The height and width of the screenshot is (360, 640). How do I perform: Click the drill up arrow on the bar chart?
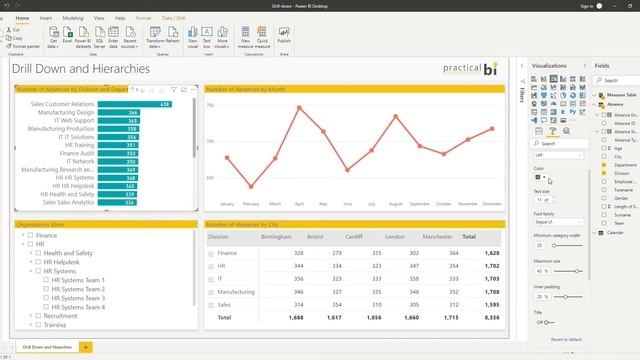[133, 90]
